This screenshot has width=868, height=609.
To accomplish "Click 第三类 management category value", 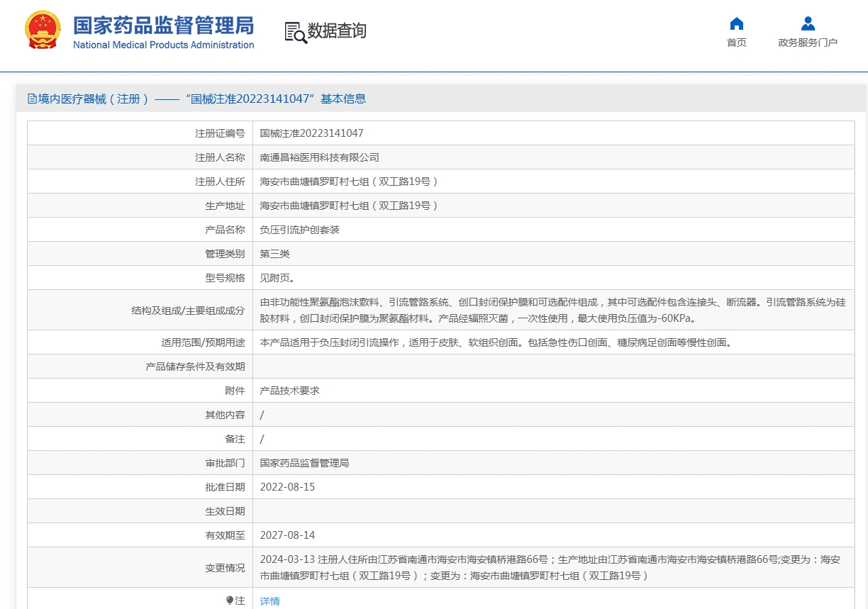I will click(275, 254).
